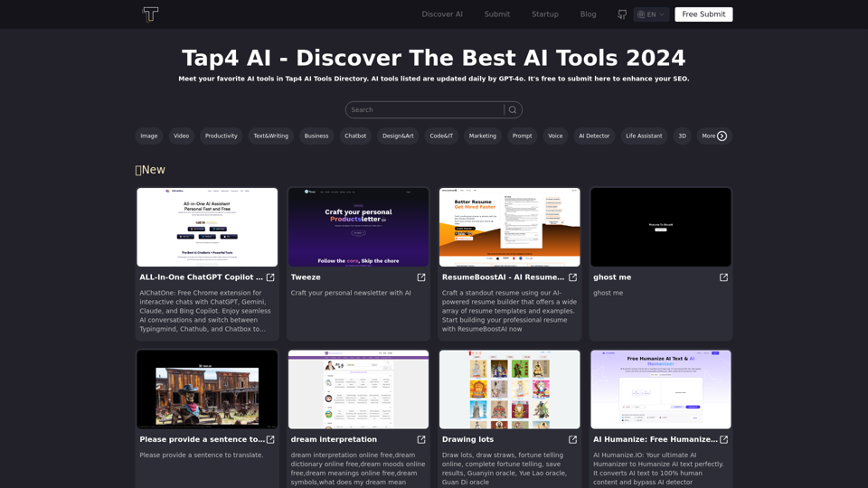Click the ALL-In-One ChatGPT Copilot title

point(201,277)
